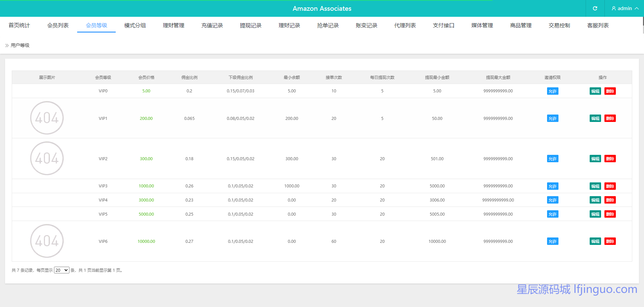
Task: Click the refresh icon in header
Action: tap(595, 8)
